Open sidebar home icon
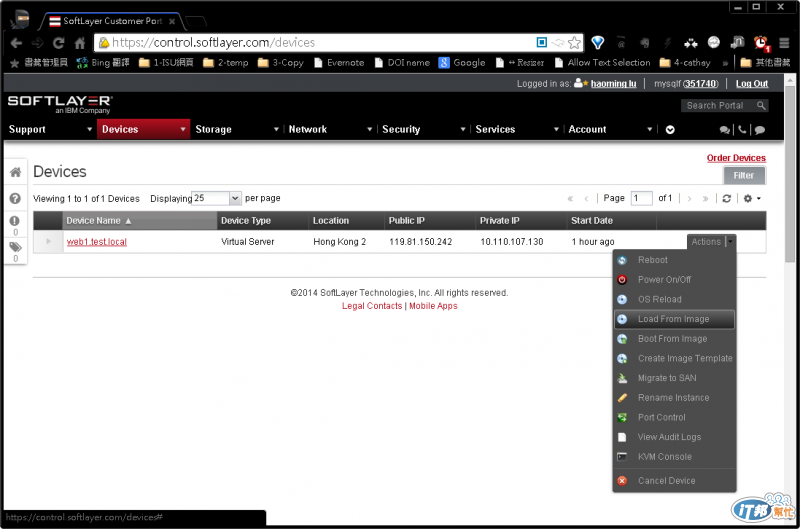The width and height of the screenshot is (800, 529). [15, 172]
